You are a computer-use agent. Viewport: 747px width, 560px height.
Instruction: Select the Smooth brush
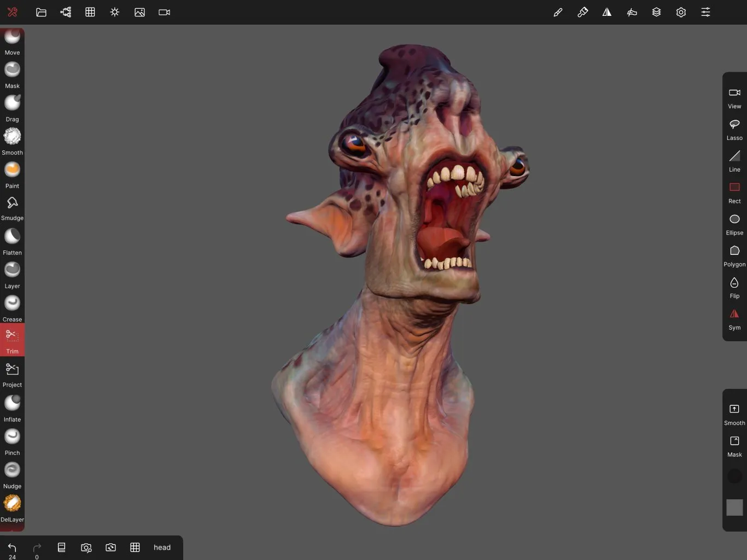(x=12, y=141)
